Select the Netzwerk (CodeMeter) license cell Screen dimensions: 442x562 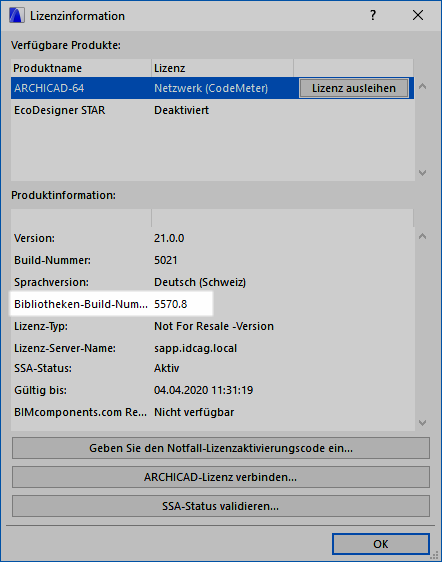[x=211, y=88]
